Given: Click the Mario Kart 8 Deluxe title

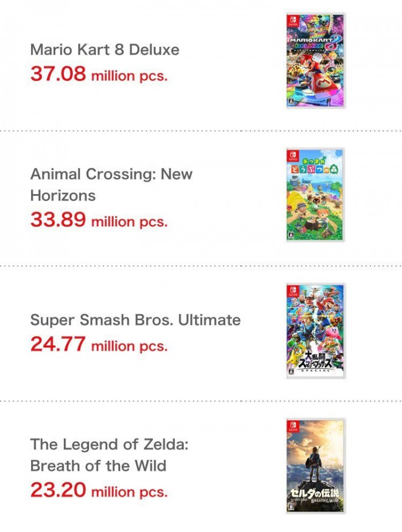Looking at the screenshot, I should pos(105,49).
